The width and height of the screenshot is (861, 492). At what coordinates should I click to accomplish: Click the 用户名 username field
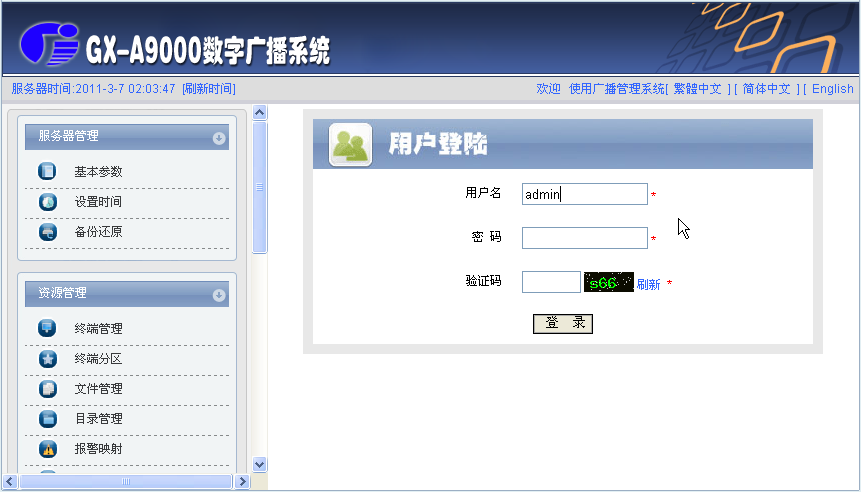click(x=584, y=194)
